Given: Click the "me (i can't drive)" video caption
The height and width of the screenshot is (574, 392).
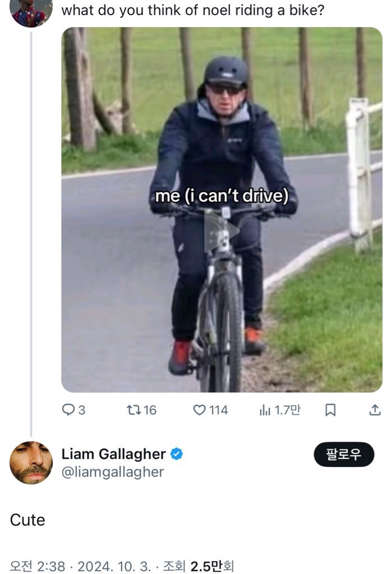Looking at the screenshot, I should click(x=222, y=196).
